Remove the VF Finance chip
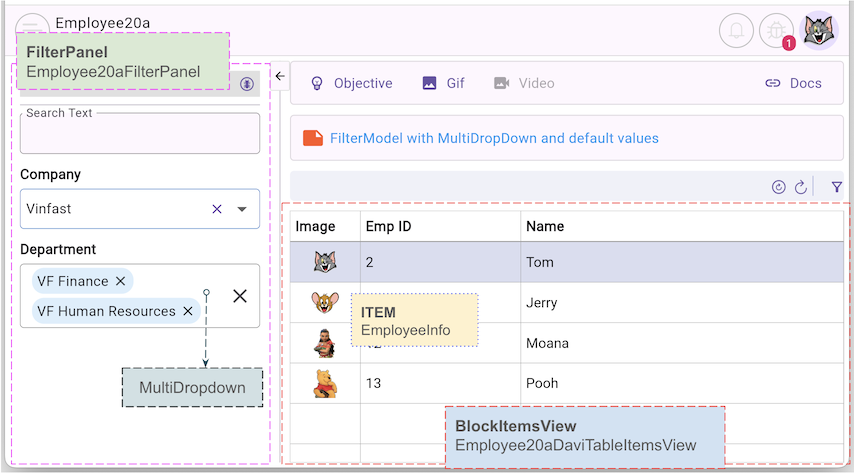This screenshot has height=473, width=854. (x=121, y=281)
